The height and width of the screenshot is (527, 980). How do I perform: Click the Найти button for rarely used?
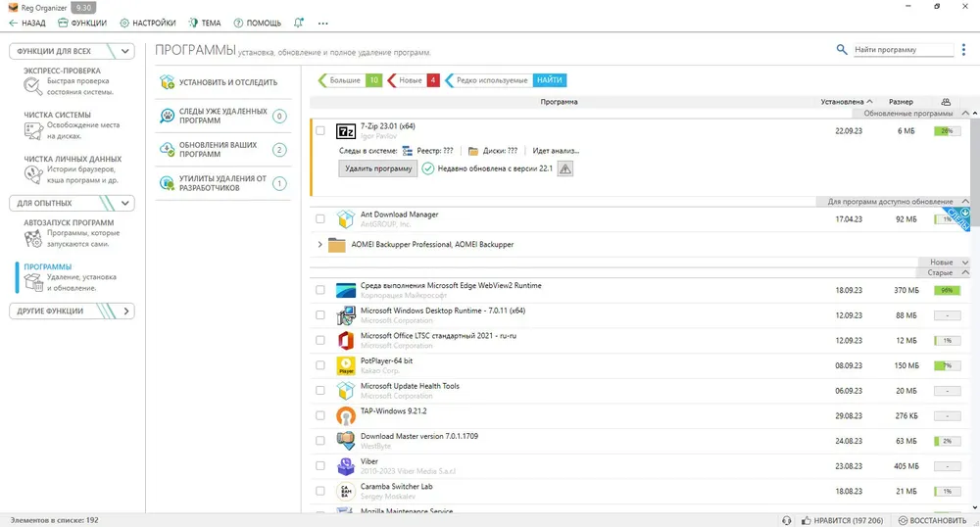point(550,80)
